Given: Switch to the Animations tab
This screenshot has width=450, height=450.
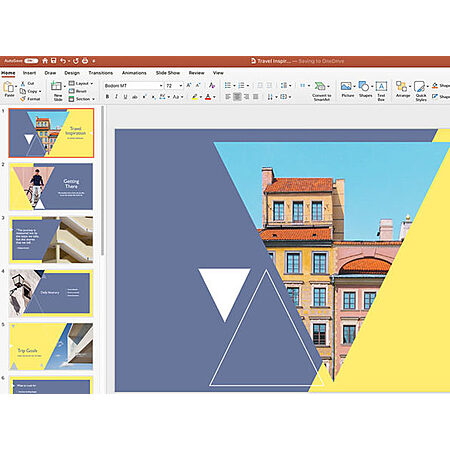Looking at the screenshot, I should [134, 73].
